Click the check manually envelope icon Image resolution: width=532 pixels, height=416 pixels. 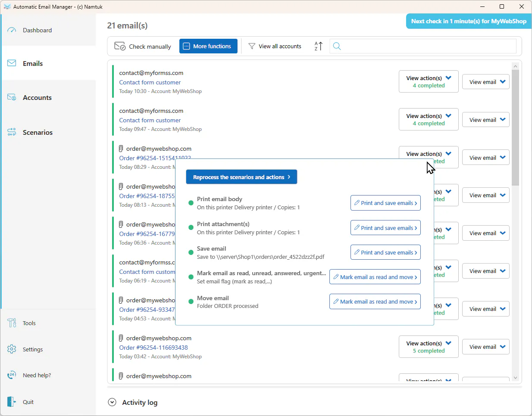pyautogui.click(x=120, y=46)
